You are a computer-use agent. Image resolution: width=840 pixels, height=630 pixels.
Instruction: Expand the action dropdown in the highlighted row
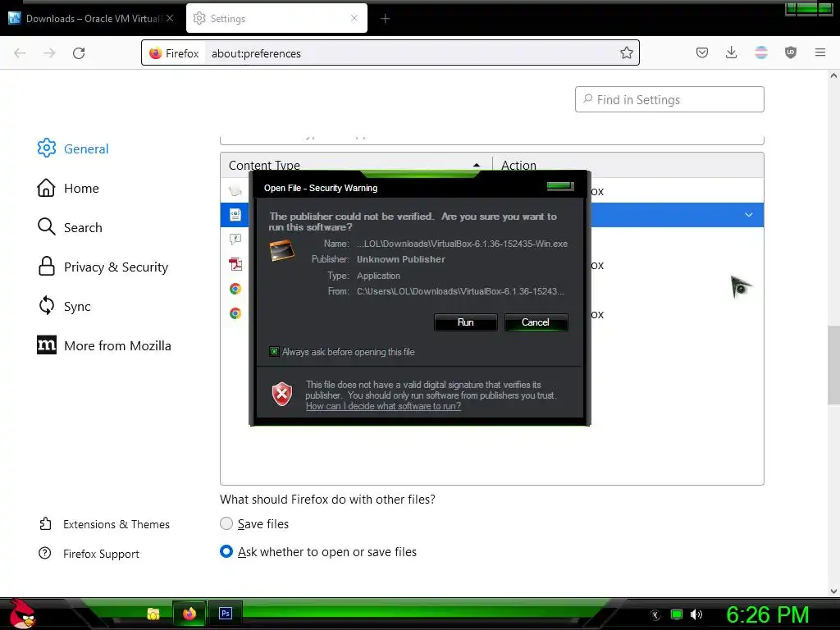click(748, 215)
